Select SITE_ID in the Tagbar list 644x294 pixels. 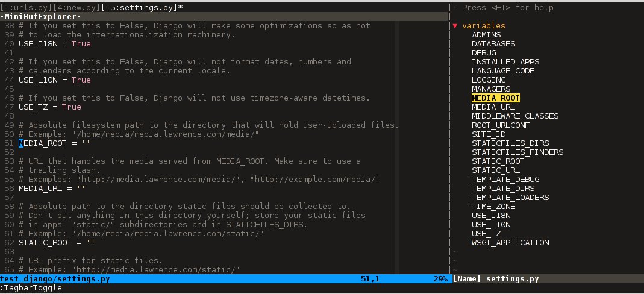(489, 134)
